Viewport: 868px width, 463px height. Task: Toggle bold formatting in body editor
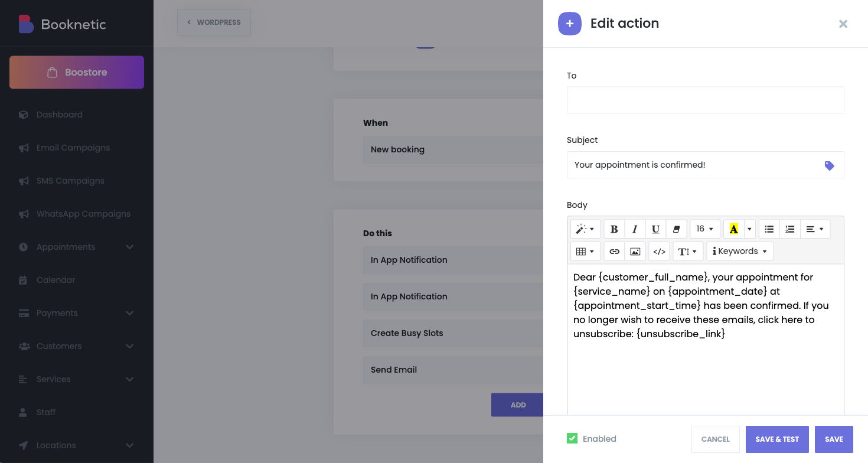(614, 229)
